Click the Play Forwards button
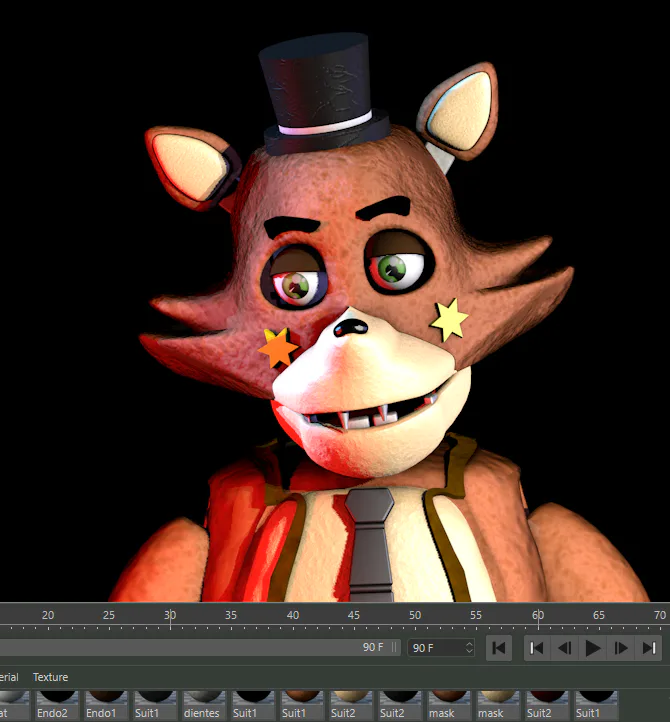This screenshot has width=670, height=722. tap(592, 648)
